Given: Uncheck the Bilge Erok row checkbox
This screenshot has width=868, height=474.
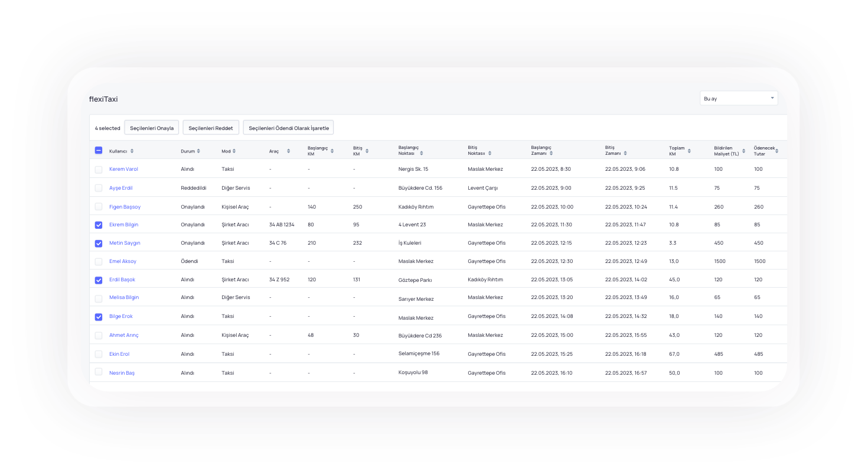Looking at the screenshot, I should pos(99,317).
